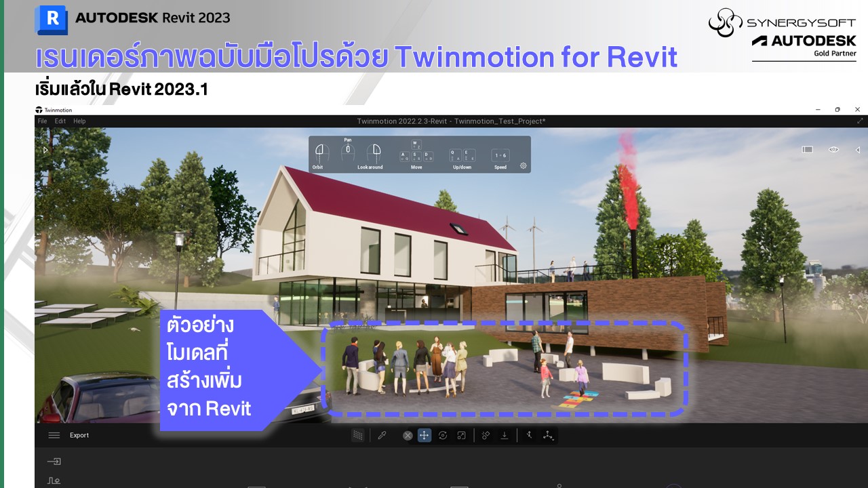Open navigation settings gear icon
Image resolution: width=868 pixels, height=488 pixels.
[523, 165]
